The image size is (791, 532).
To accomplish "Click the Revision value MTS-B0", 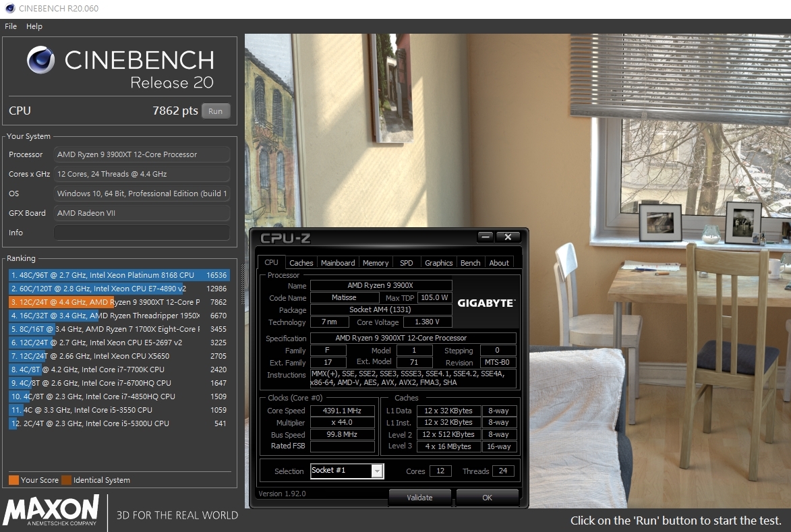I will [x=498, y=362].
